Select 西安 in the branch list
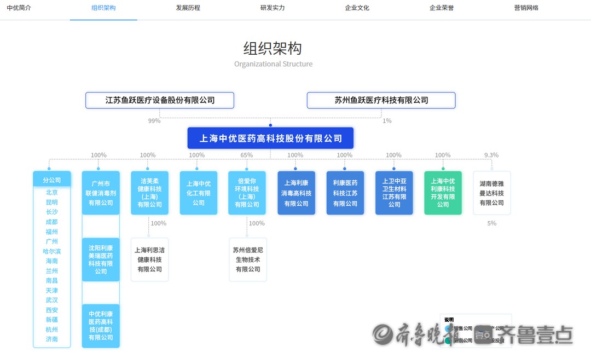 [51, 310]
